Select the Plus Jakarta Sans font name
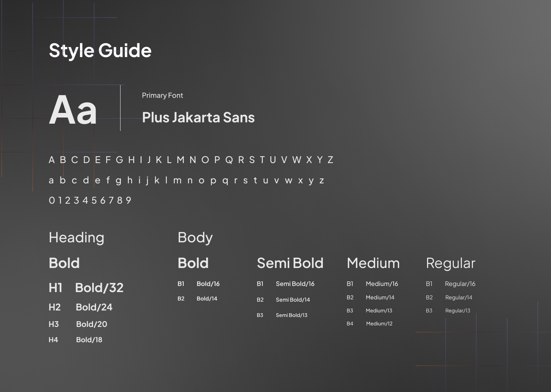This screenshot has width=551, height=392. click(x=198, y=118)
